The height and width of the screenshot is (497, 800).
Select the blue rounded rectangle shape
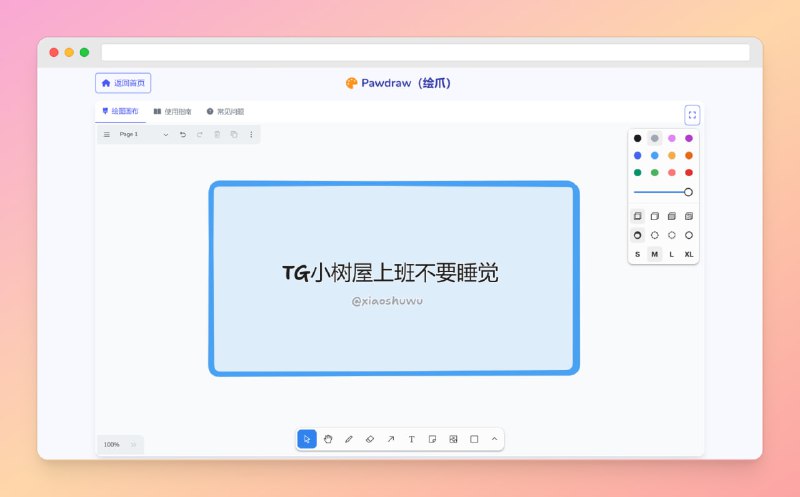pyautogui.click(x=394, y=279)
